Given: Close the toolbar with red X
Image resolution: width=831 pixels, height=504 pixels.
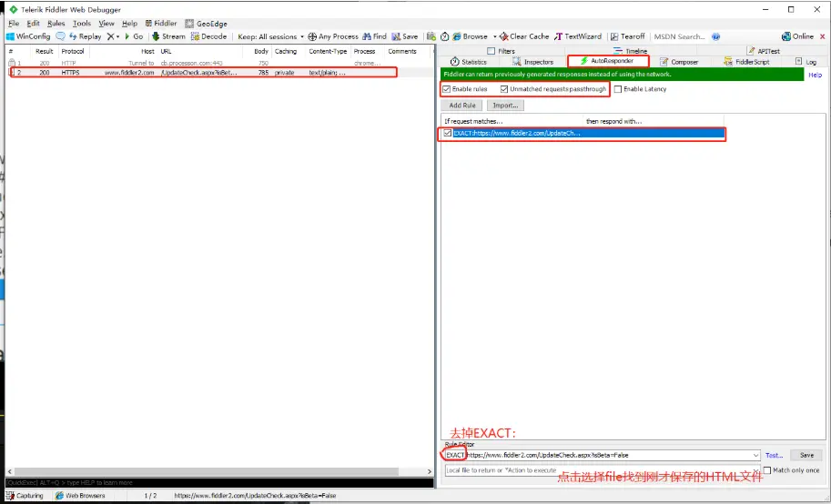Looking at the screenshot, I should click(x=823, y=36).
